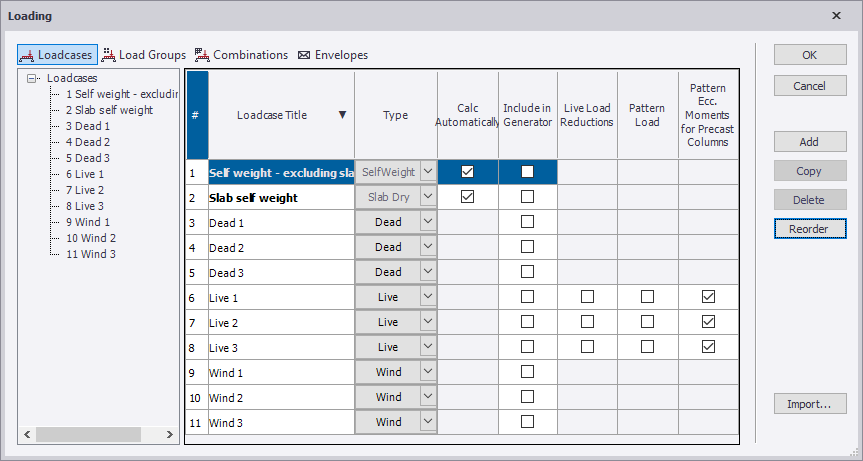The image size is (863, 461).
Task: Switch to the Load Groups tab
Action: click(144, 54)
